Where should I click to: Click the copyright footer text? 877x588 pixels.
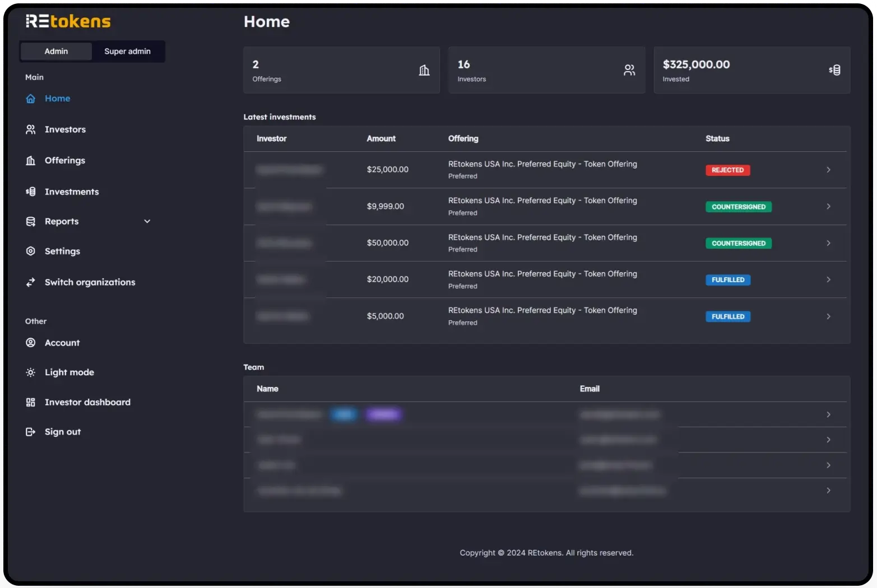(x=546, y=553)
